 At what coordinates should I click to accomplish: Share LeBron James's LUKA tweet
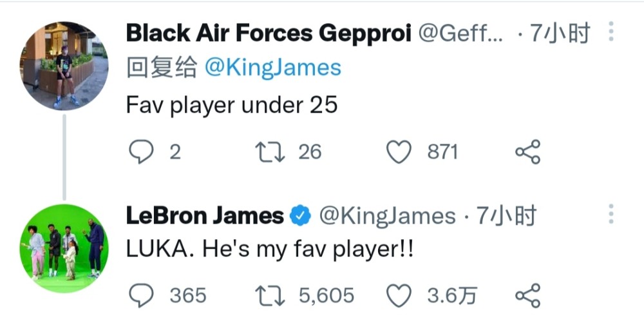pos(528,295)
